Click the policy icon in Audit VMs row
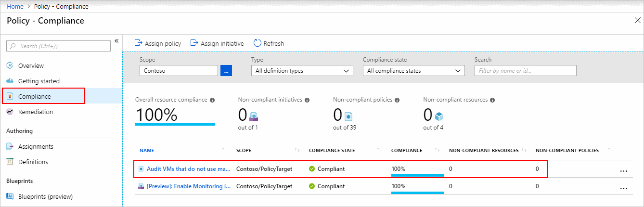Image resolution: width=644 pixels, height=207 pixels. (x=141, y=169)
